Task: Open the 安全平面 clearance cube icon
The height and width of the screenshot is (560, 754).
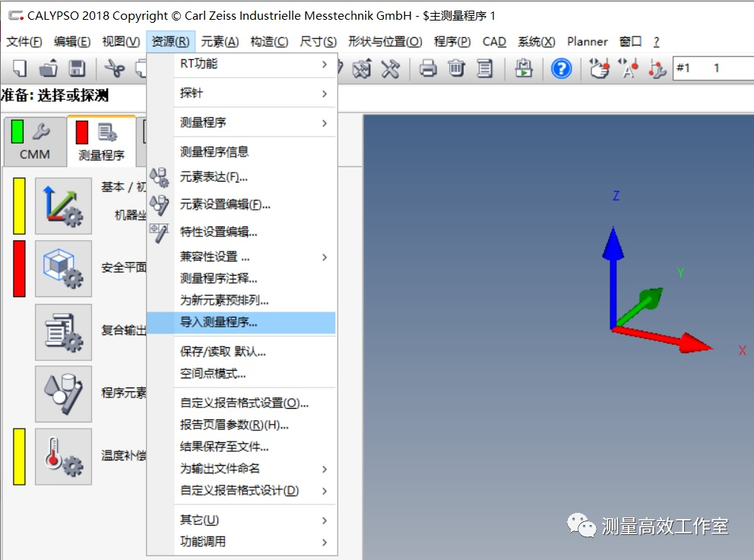Action: 63,269
